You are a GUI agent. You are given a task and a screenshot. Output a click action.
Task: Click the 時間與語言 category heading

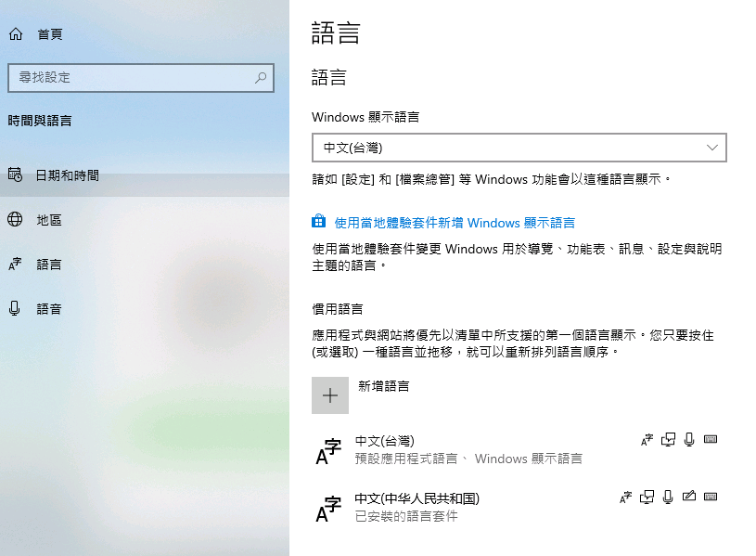40,121
